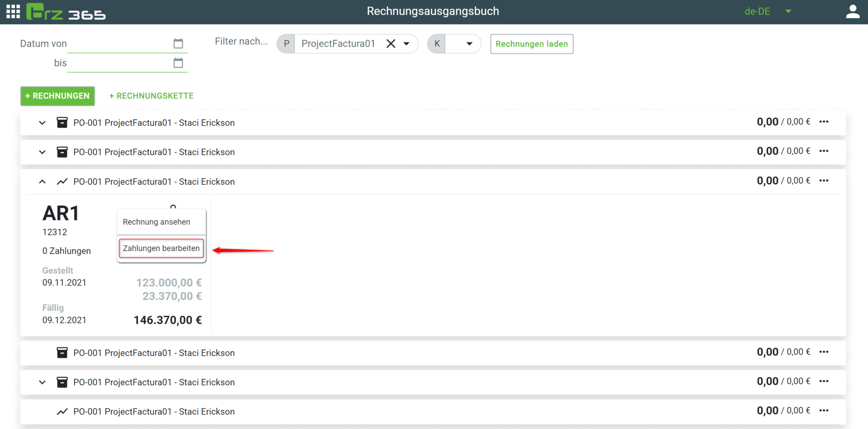Screen dimensions: 868x429
Task: Click the trend line icon in the expanded invoice row
Action: point(62,181)
